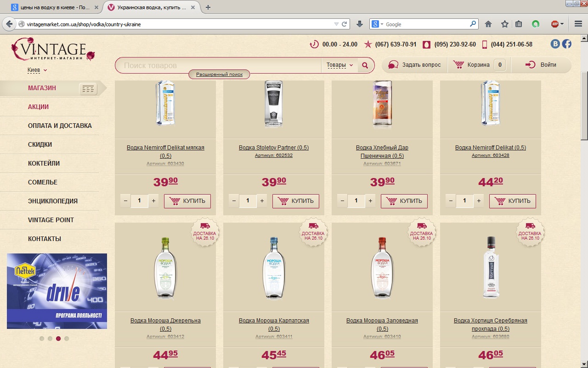Open a new browser tab with plus
588x368 pixels.
point(208,7)
